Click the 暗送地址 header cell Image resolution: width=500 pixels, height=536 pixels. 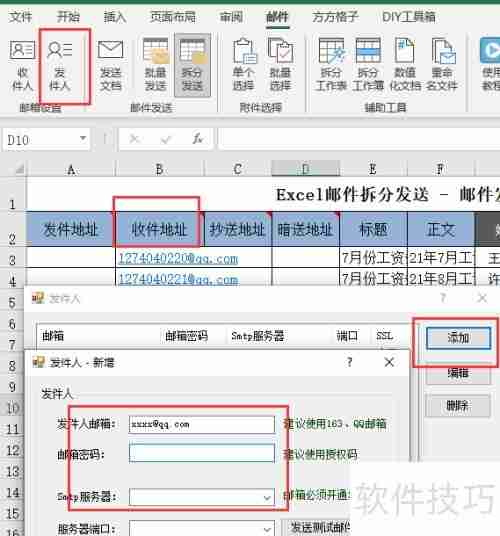coord(306,229)
